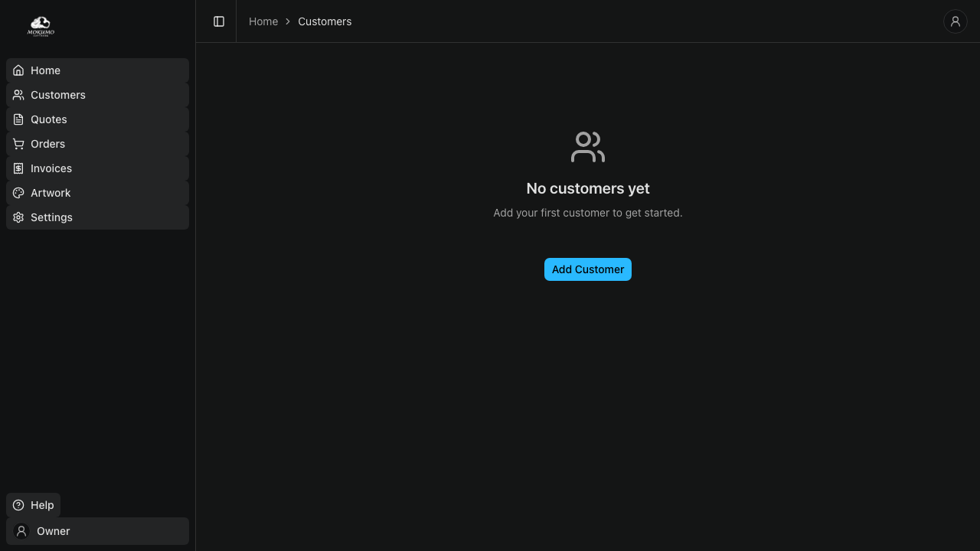Click the Artwork palette icon
Image resolution: width=980 pixels, height=551 pixels.
pos(18,193)
